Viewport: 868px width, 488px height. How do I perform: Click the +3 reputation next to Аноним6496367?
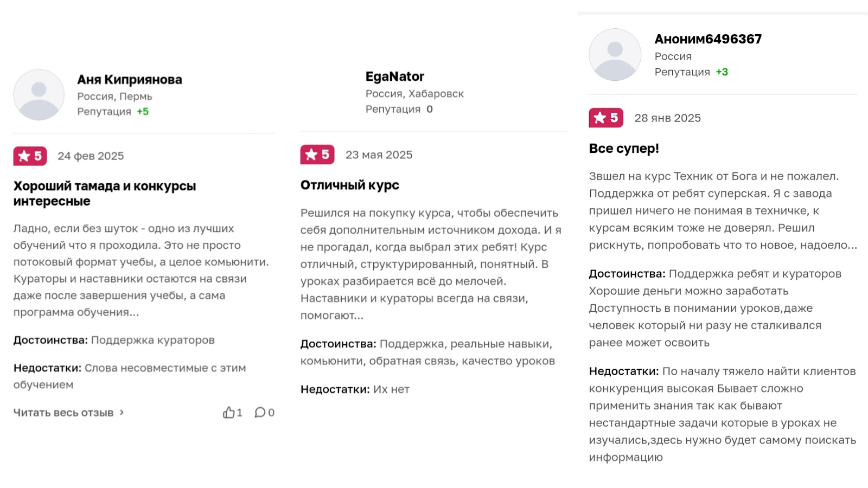(723, 71)
